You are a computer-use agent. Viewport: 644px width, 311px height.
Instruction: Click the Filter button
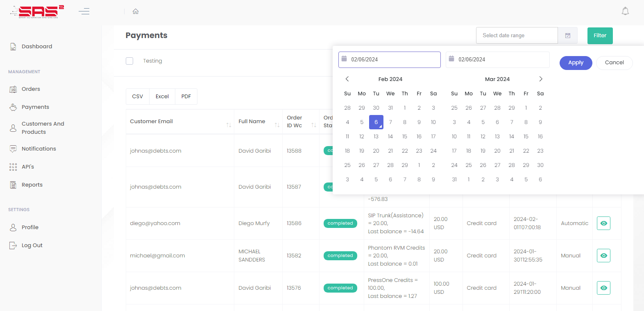[600, 36]
